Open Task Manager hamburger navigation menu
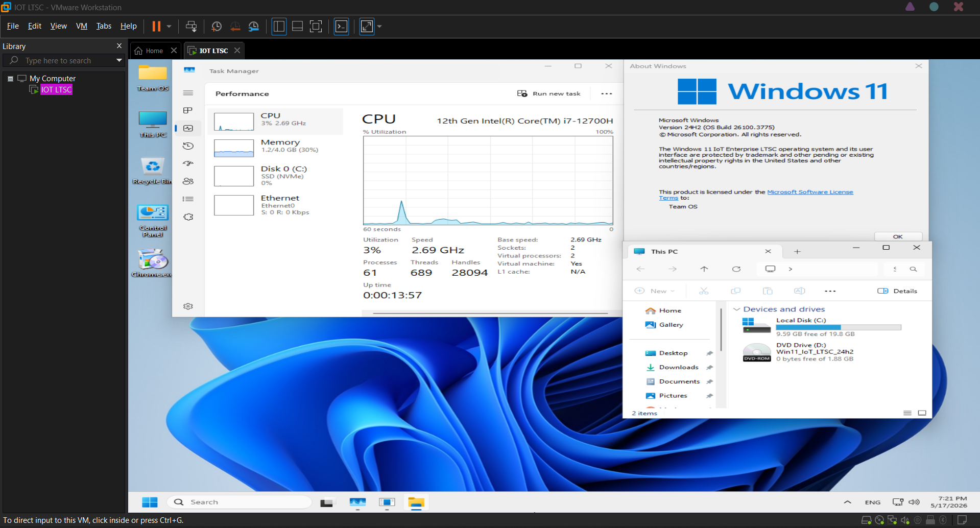 coord(188,93)
